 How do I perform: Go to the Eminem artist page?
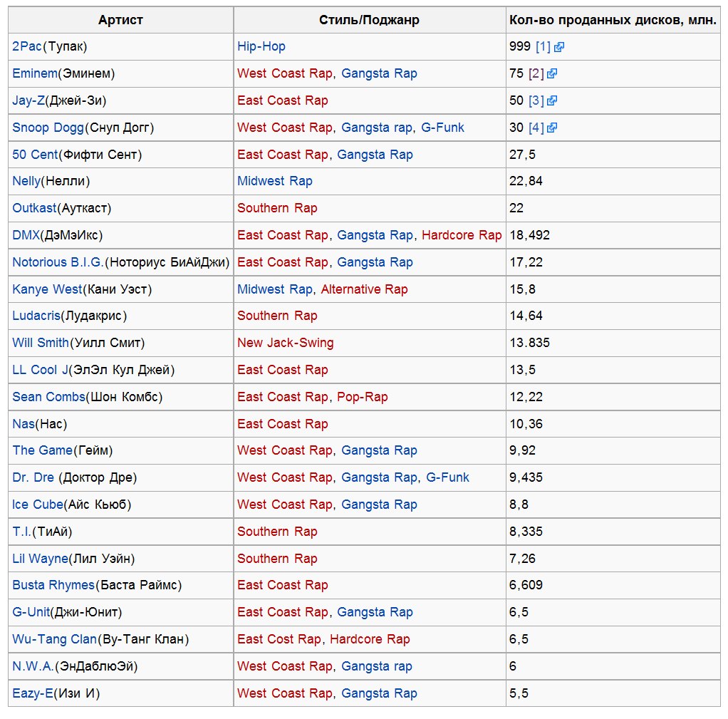point(35,73)
